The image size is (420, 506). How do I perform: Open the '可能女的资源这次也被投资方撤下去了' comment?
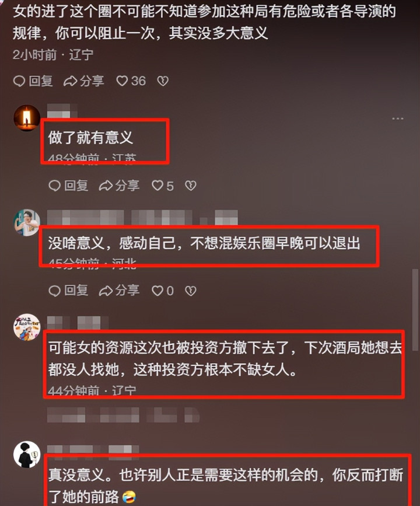point(225,358)
